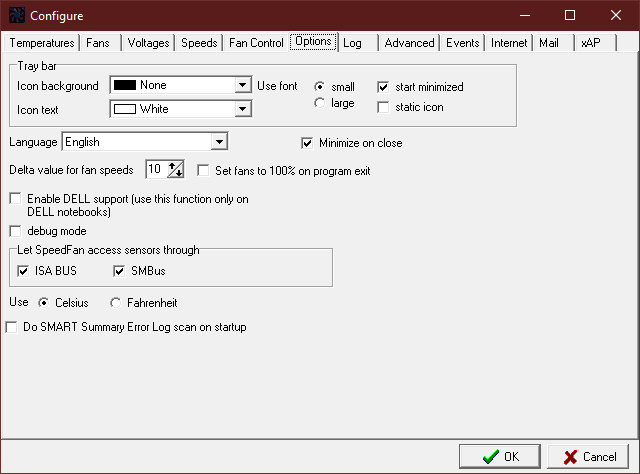Screen dimensions: 640x474
Task: Maximize the Configure window
Action: (570, 16)
